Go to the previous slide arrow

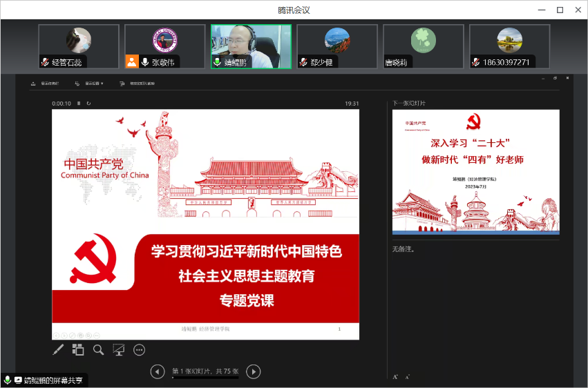point(158,371)
